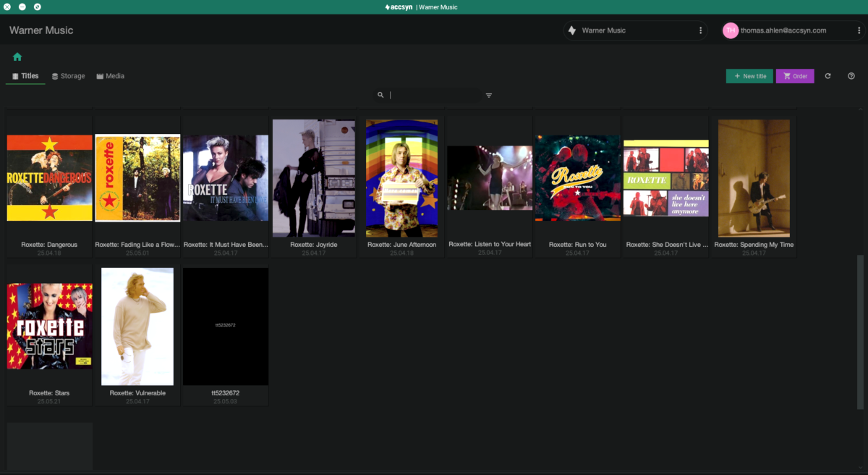This screenshot has width=868, height=475.
Task: Go to the home breadcrumb icon
Action: point(17,56)
